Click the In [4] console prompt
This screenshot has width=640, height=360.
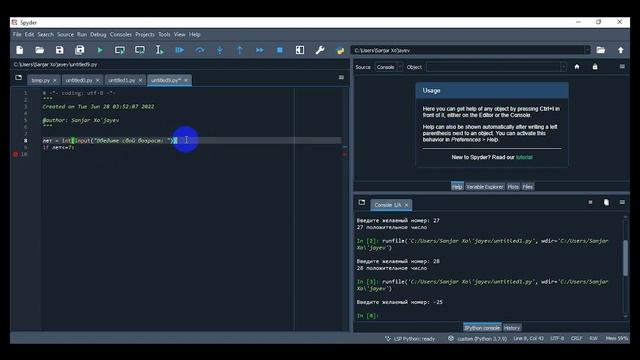point(367,316)
